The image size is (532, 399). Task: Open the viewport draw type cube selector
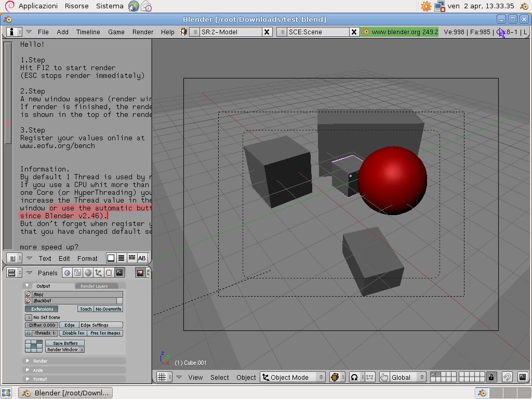point(337,377)
